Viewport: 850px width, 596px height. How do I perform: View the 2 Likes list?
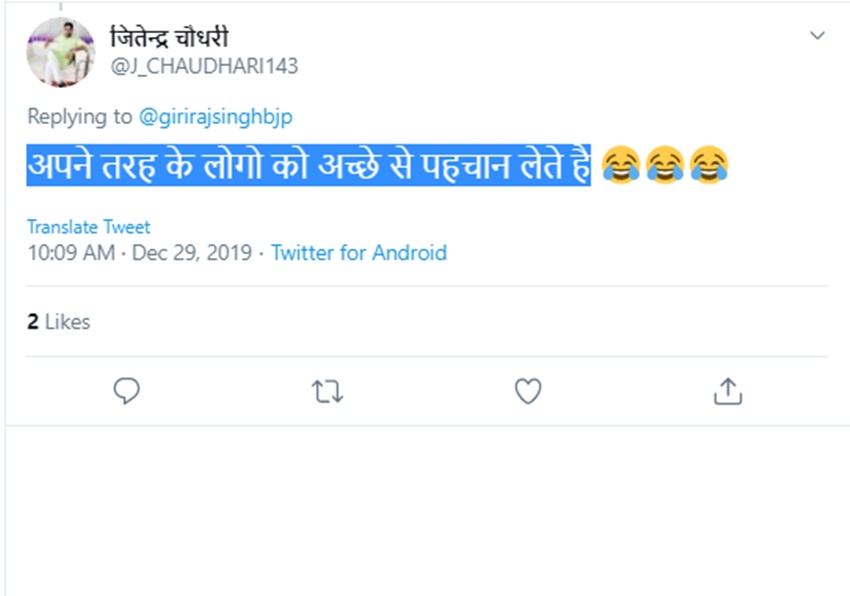pyautogui.click(x=59, y=322)
